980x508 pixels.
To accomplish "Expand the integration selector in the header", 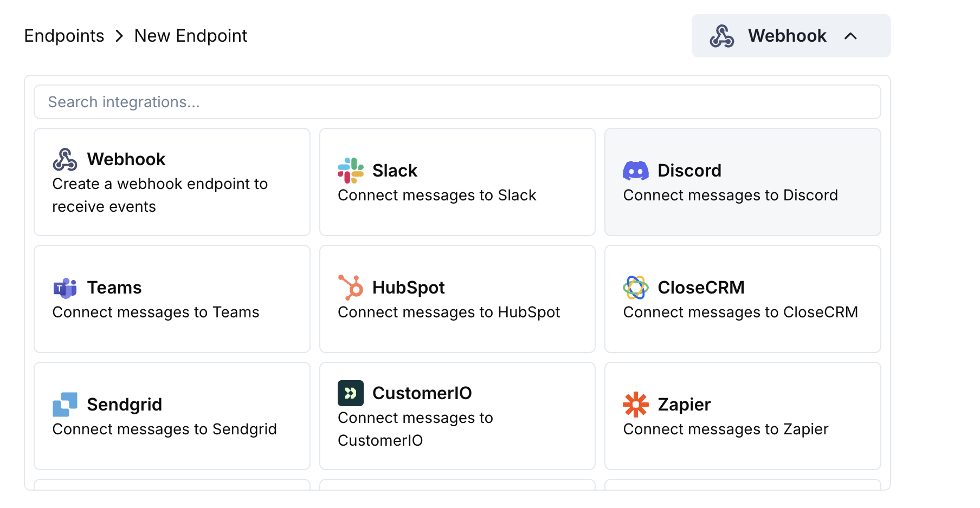I will pyautogui.click(x=790, y=36).
